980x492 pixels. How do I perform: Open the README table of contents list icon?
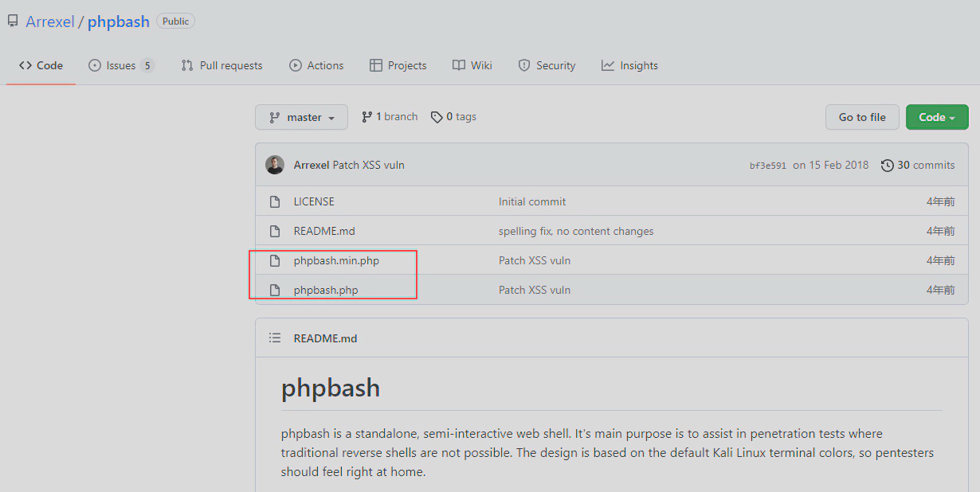275,338
